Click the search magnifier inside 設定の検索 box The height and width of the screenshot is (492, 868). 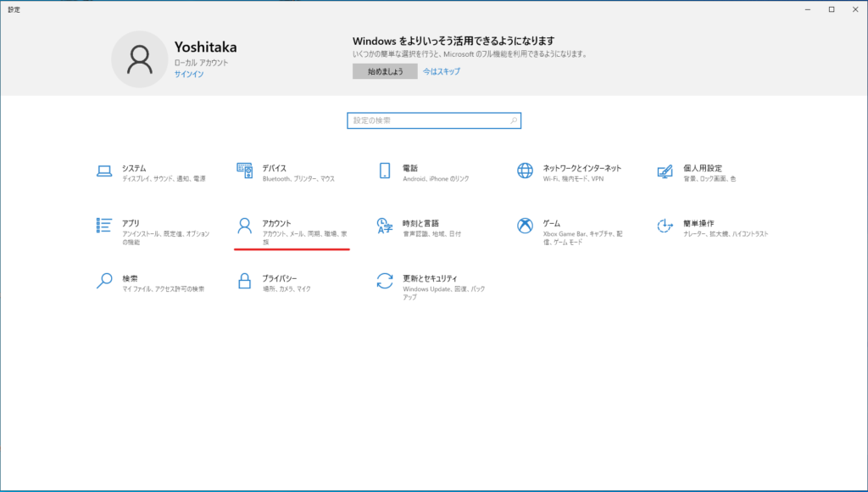pyautogui.click(x=514, y=120)
